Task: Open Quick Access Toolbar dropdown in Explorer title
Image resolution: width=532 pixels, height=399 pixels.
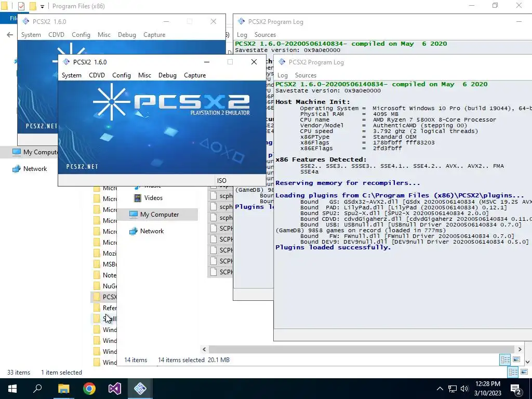Action: pyautogui.click(x=43, y=6)
